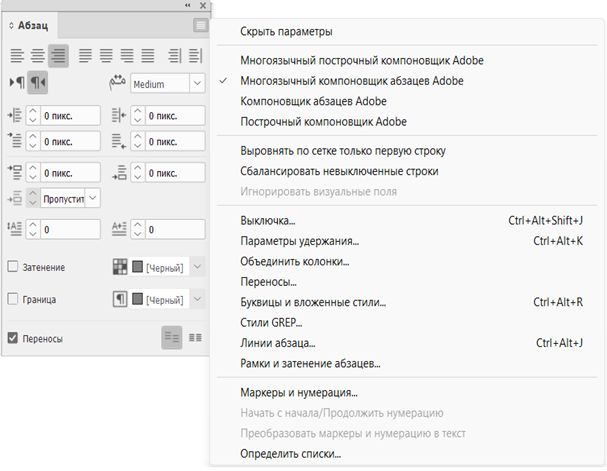The height and width of the screenshot is (471, 607).
Task: Click the space before icon
Action: coord(15,172)
